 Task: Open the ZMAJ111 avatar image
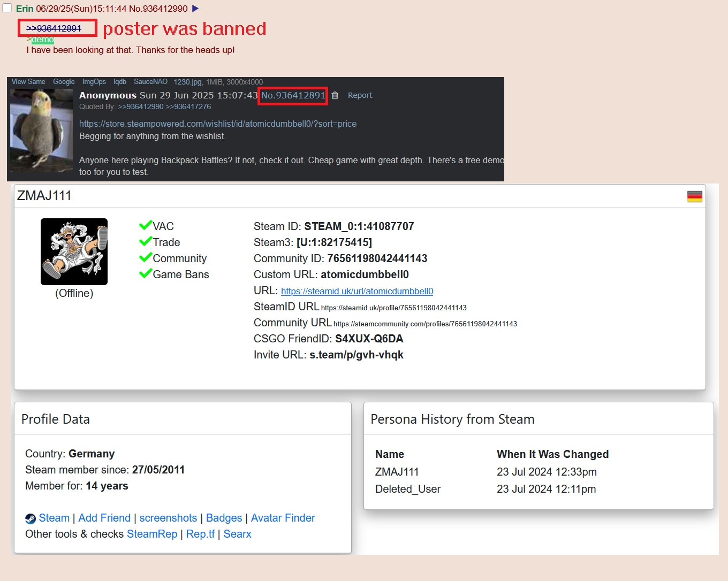click(74, 251)
